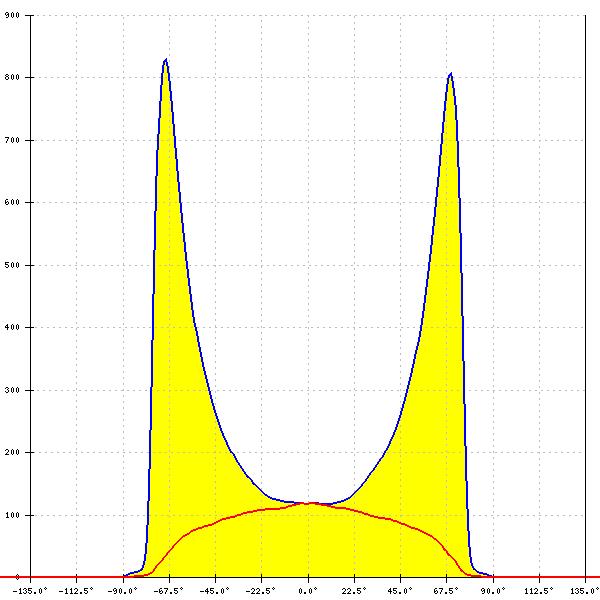Click the 0.0° center angle label
The width and height of the screenshot is (600, 600).
[308, 591]
